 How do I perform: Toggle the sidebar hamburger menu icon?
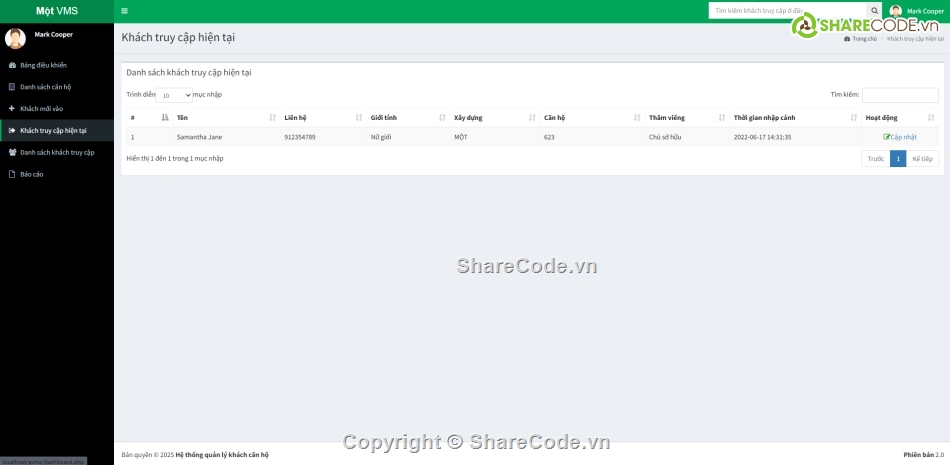click(124, 11)
